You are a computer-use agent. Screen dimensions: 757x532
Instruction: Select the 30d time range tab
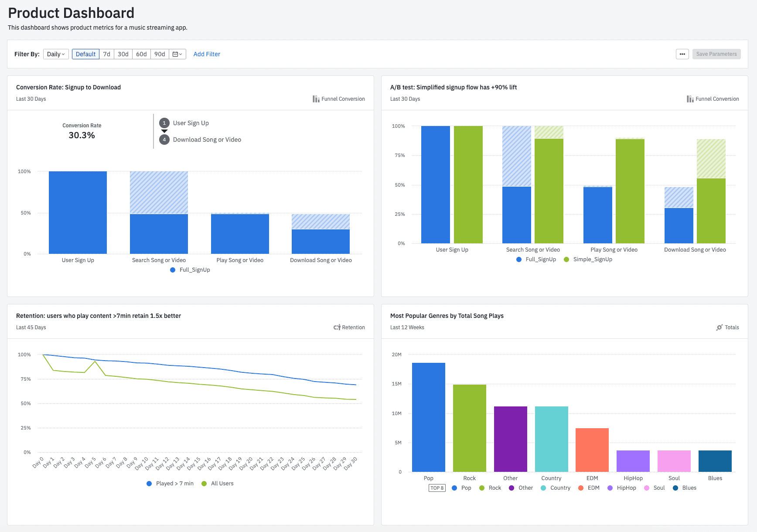coord(123,54)
